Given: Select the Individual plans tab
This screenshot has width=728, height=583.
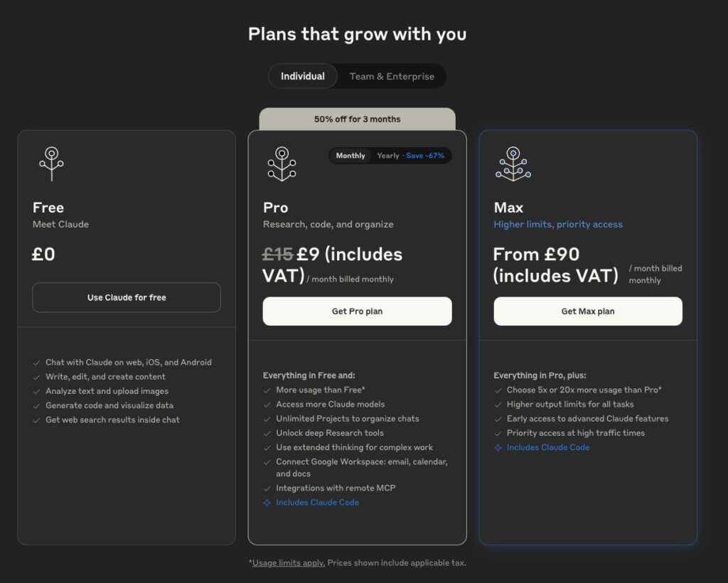Looking at the screenshot, I should (303, 76).
